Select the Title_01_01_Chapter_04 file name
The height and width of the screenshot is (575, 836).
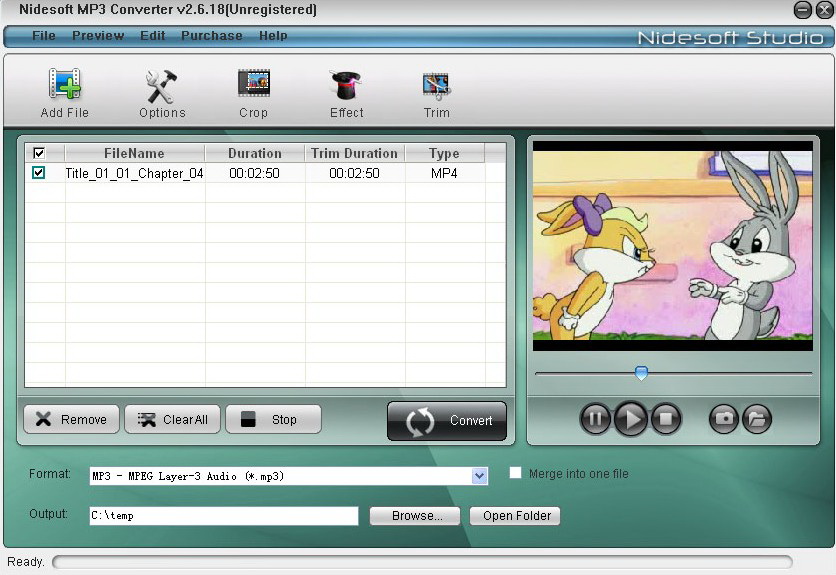pyautogui.click(x=134, y=173)
